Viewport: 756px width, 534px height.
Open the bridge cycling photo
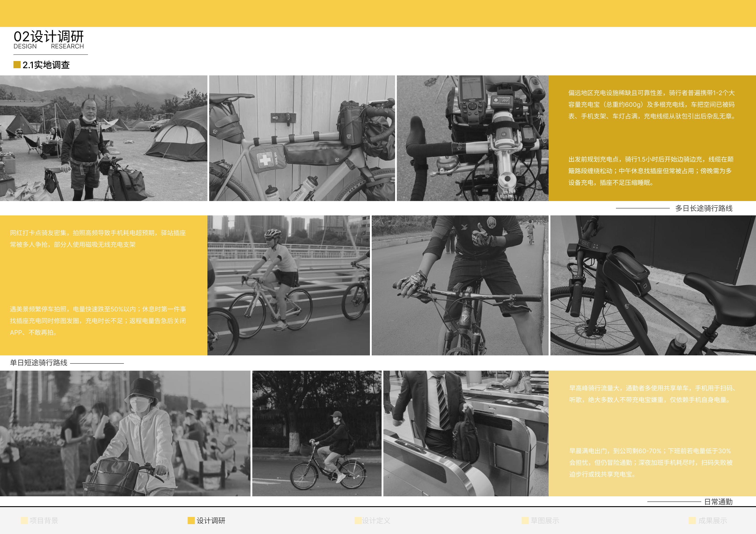tap(288, 285)
